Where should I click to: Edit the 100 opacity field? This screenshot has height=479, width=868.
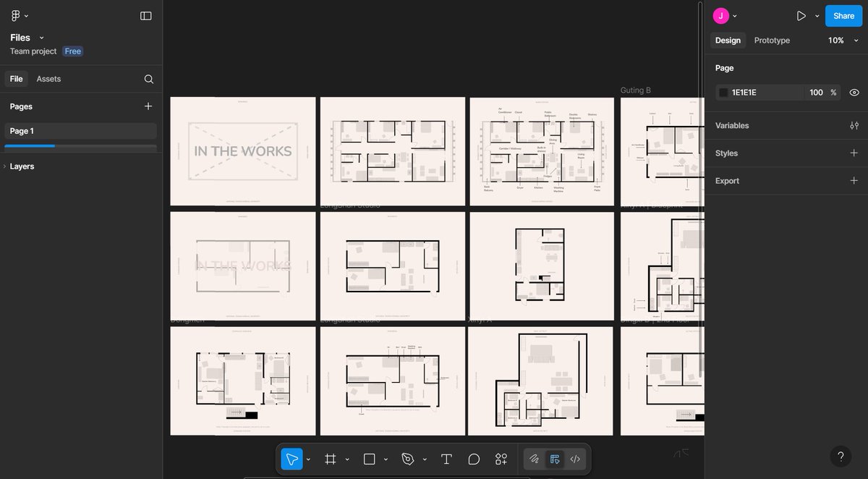[x=816, y=93]
